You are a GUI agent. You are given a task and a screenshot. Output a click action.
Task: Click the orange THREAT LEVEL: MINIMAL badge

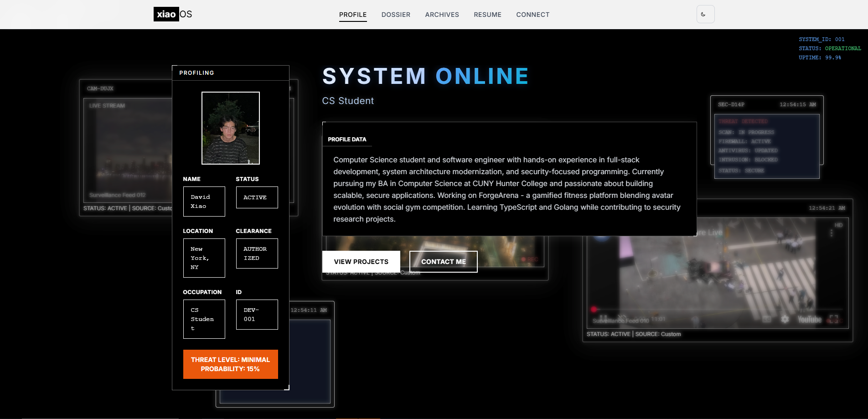coord(231,364)
